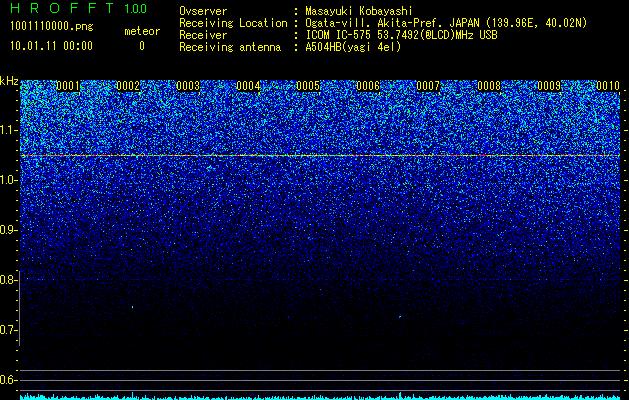Click time marker 0006

click(368, 86)
